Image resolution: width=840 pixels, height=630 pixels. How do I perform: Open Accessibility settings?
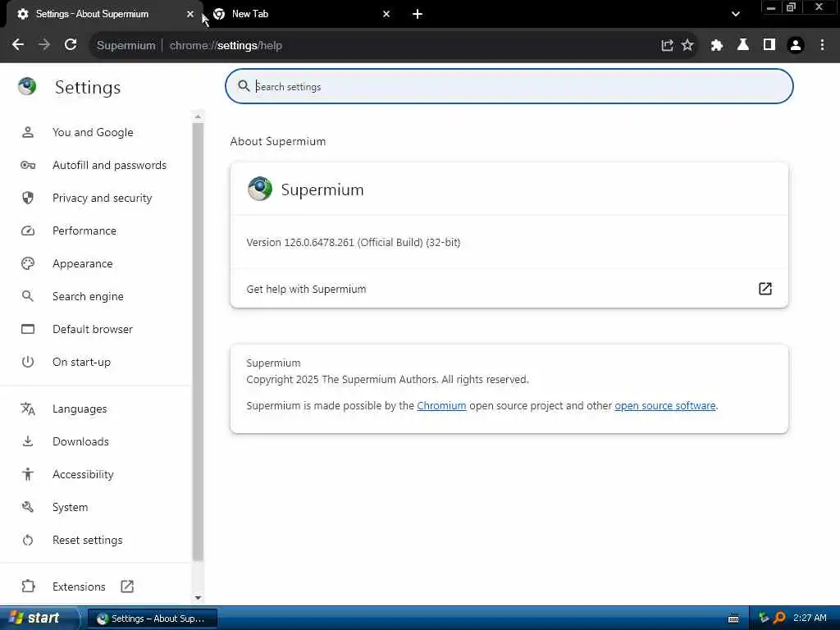[x=83, y=475]
